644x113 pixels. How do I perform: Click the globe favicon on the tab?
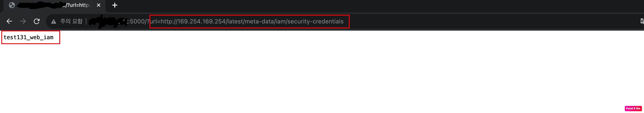(x=12, y=5)
